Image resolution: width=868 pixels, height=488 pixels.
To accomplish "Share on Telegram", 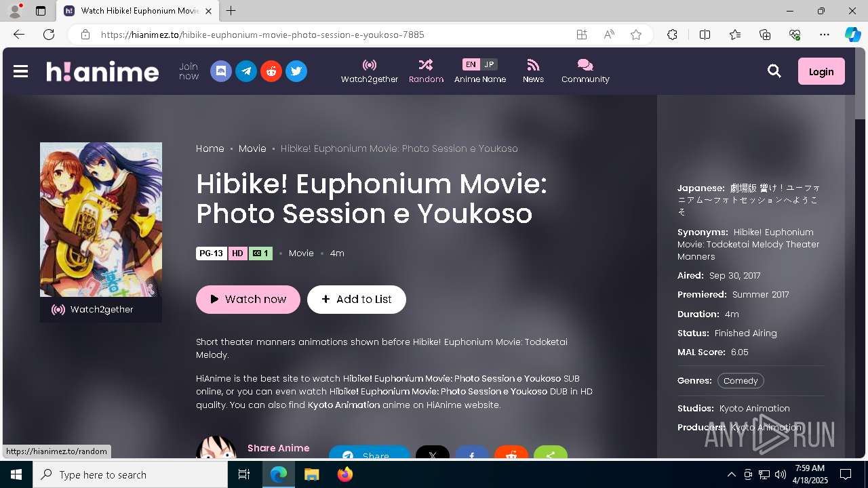I will tap(370, 453).
